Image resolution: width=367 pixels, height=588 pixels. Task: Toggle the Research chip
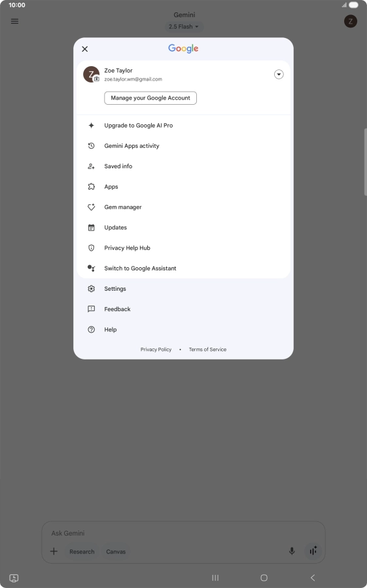click(82, 551)
